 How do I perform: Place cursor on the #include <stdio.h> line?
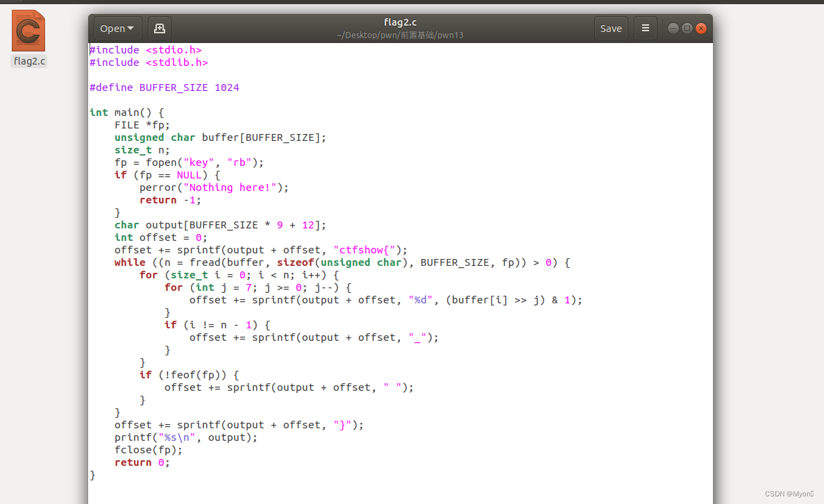[x=145, y=49]
